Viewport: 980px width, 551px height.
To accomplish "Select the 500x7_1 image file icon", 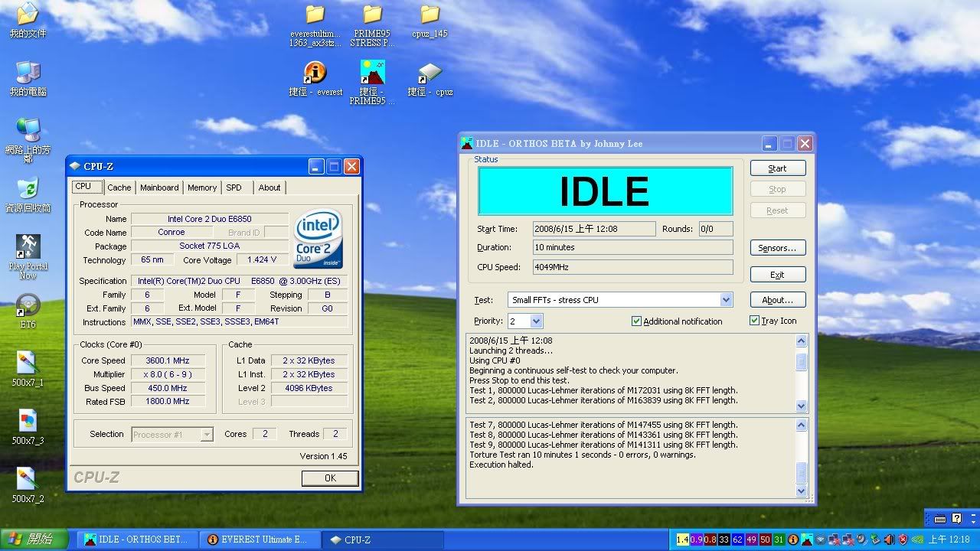I will pos(28,368).
